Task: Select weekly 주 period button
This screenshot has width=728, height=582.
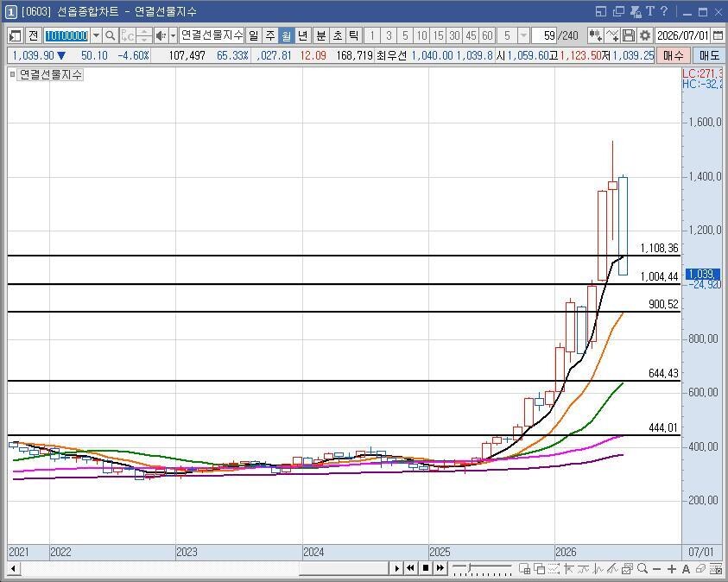Action: 270,35
